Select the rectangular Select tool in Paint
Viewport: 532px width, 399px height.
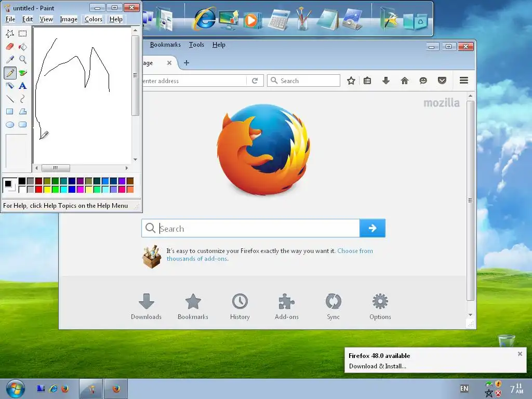coord(23,33)
